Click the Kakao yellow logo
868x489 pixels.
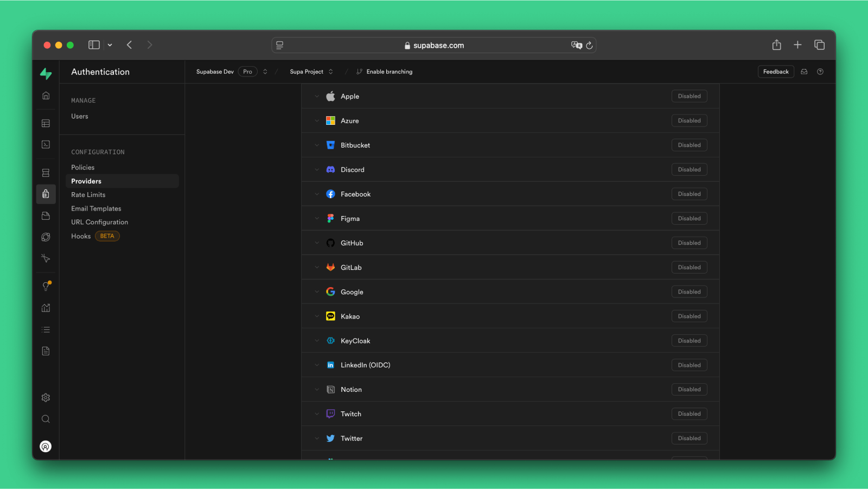(330, 316)
